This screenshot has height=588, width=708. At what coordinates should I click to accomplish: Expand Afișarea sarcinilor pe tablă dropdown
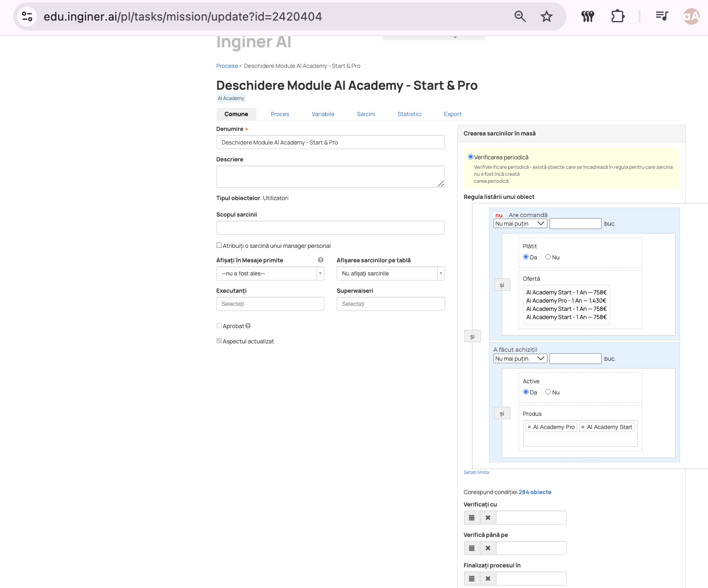tap(391, 273)
